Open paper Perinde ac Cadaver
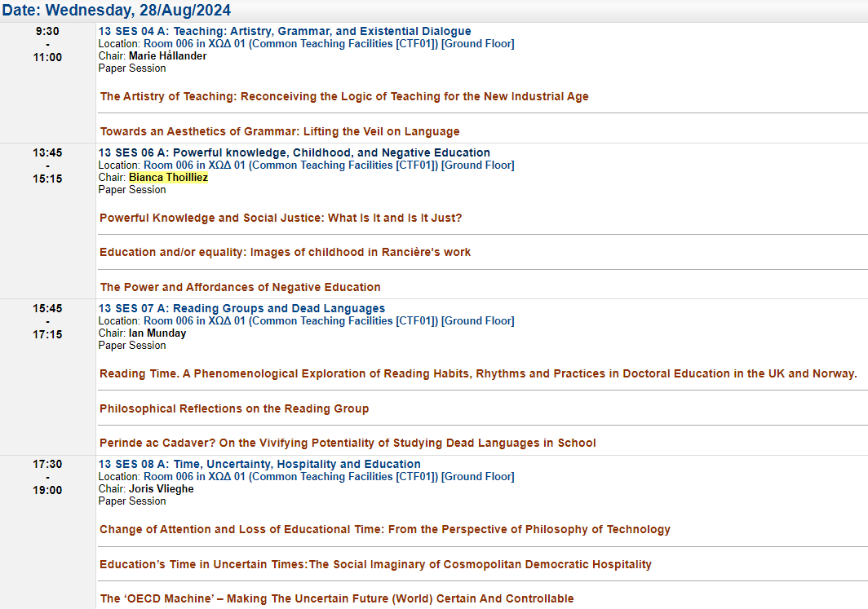The width and height of the screenshot is (868, 609). pos(348,443)
